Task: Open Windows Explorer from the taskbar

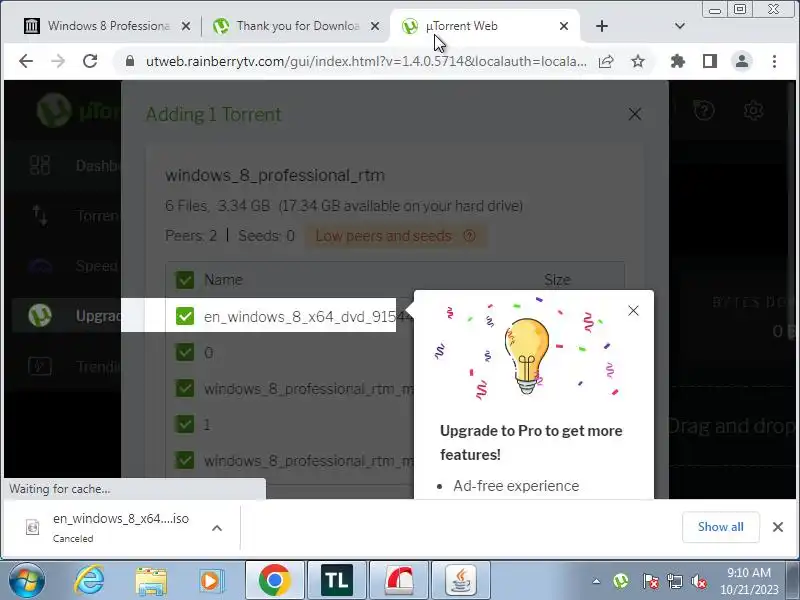Action: [x=151, y=581]
